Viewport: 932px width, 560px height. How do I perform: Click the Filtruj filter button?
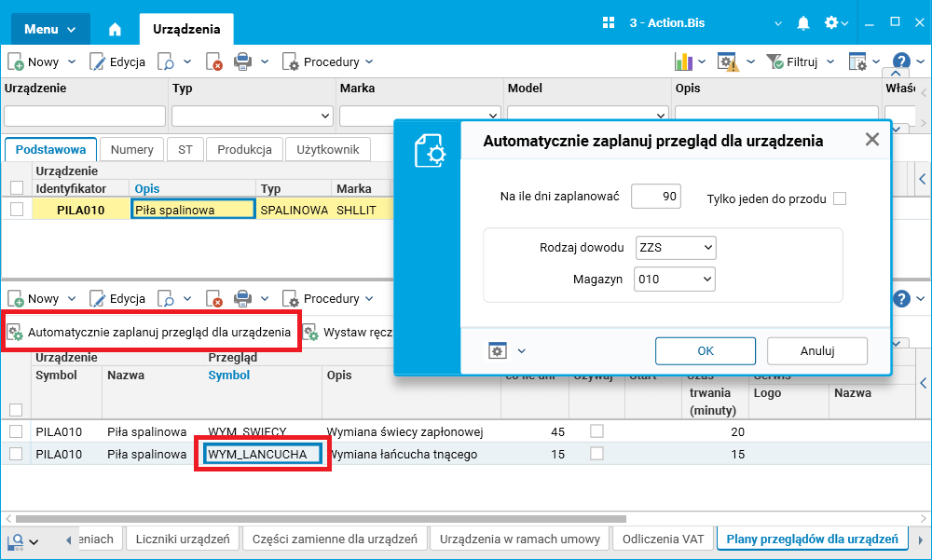[791, 61]
